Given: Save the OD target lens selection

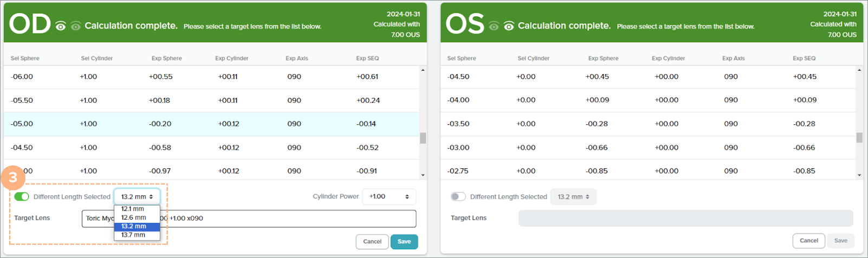Looking at the screenshot, I should click(404, 242).
